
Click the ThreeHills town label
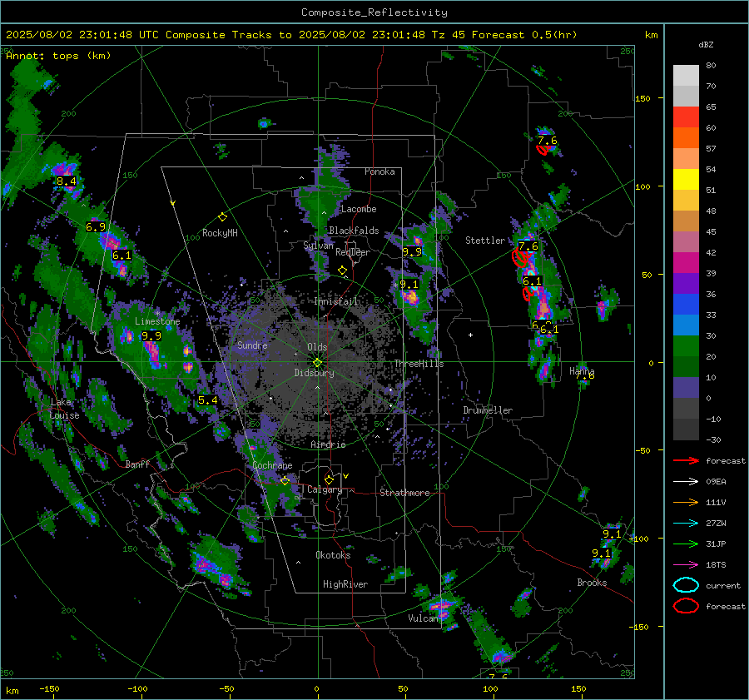tap(419, 364)
